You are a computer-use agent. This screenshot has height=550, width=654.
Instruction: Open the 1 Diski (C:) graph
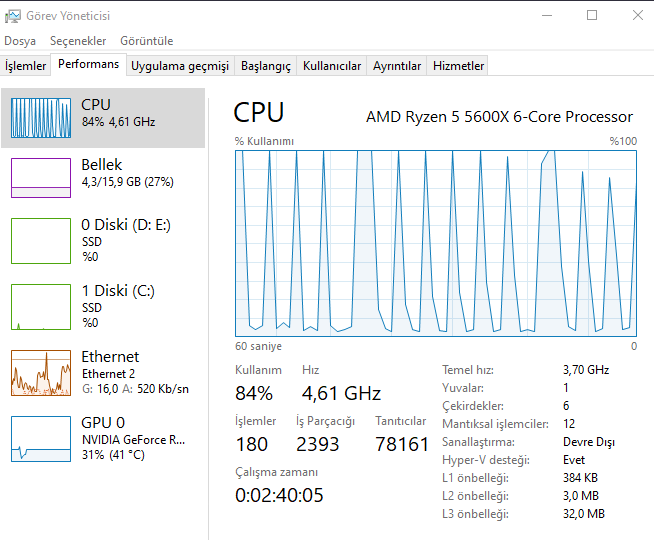(x=42, y=306)
